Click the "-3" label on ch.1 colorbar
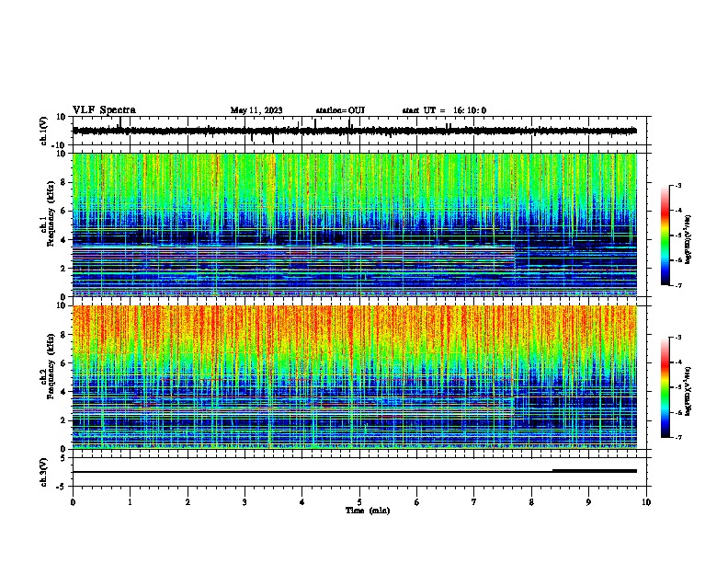728x563 pixels. (677, 185)
